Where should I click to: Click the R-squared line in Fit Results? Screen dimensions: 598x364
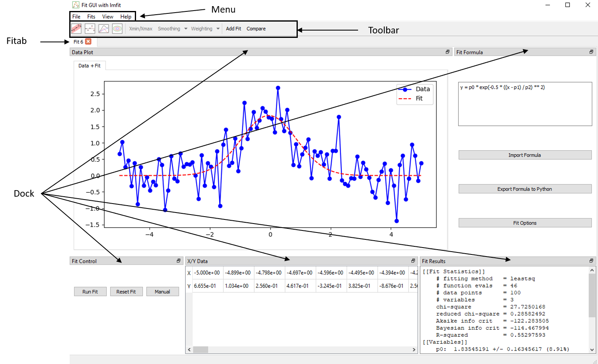(490, 335)
